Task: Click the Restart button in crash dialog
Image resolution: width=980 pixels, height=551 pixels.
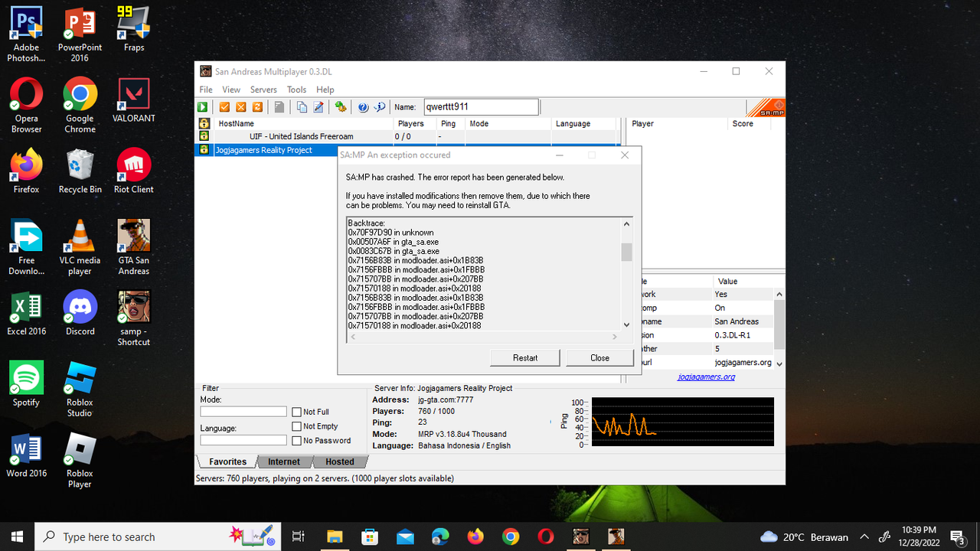Action: pyautogui.click(x=525, y=357)
